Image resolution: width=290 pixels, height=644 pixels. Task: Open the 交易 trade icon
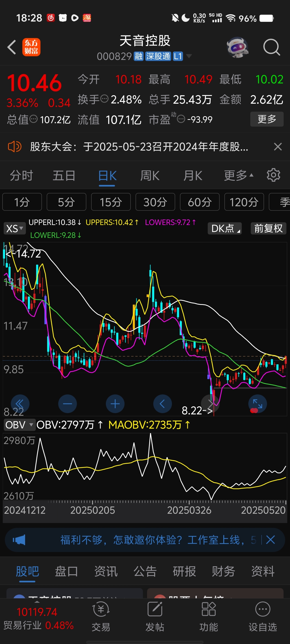(x=101, y=616)
